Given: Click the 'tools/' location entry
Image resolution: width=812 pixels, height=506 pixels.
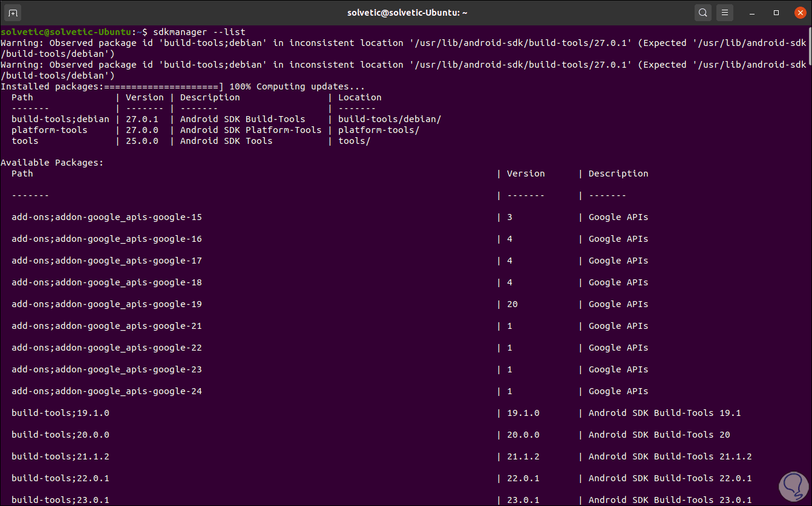Looking at the screenshot, I should pyautogui.click(x=354, y=141).
